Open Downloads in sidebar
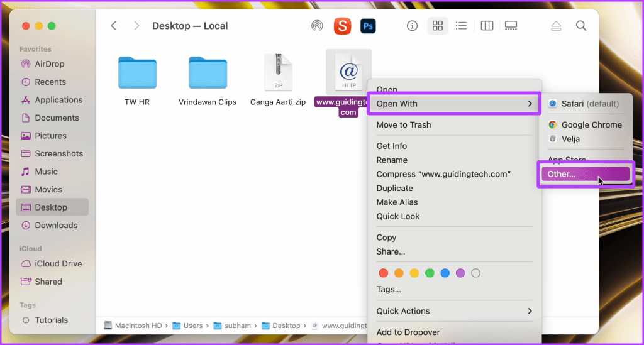 [x=52, y=225]
